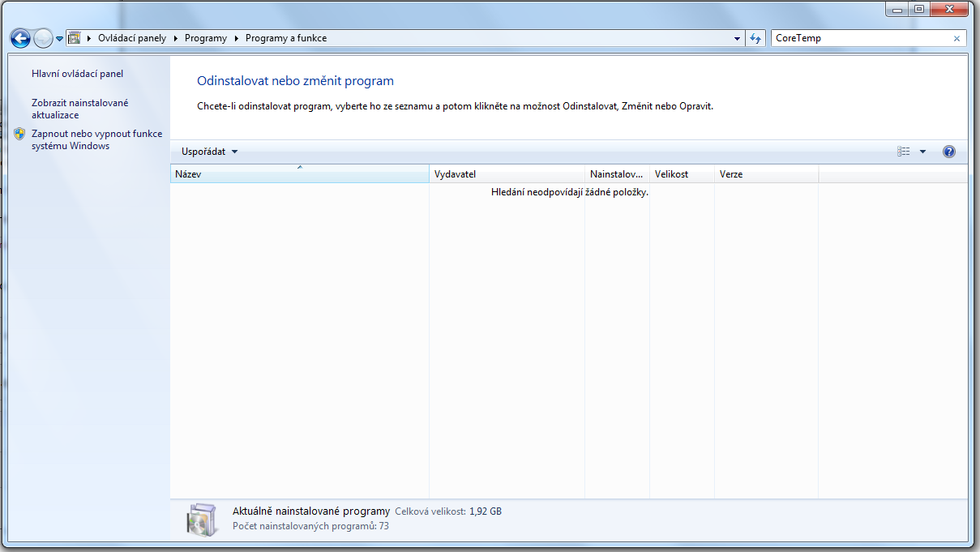980x552 pixels.
Task: Sort by the Nainstalov... column header
Action: pos(617,174)
